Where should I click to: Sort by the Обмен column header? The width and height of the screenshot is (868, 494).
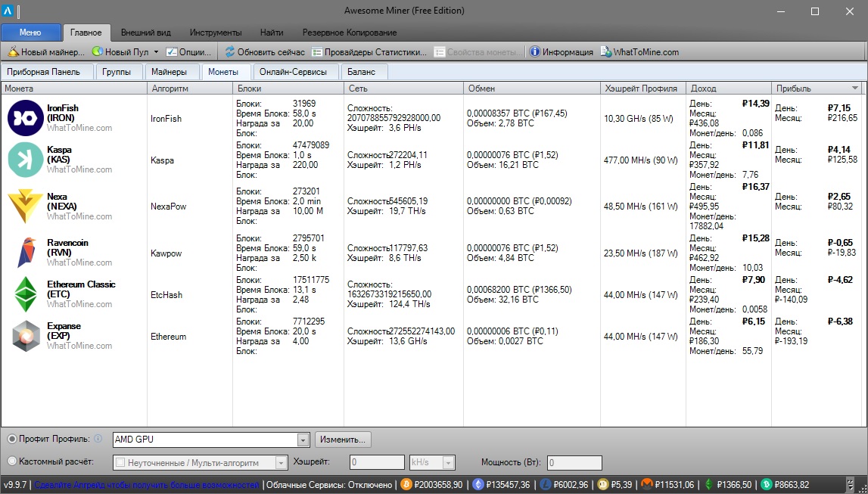(x=532, y=88)
